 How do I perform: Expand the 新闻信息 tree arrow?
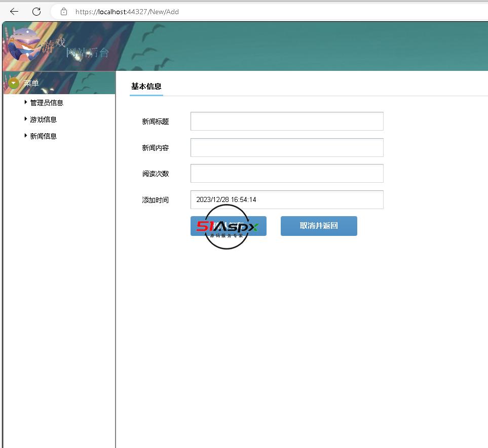(25, 136)
